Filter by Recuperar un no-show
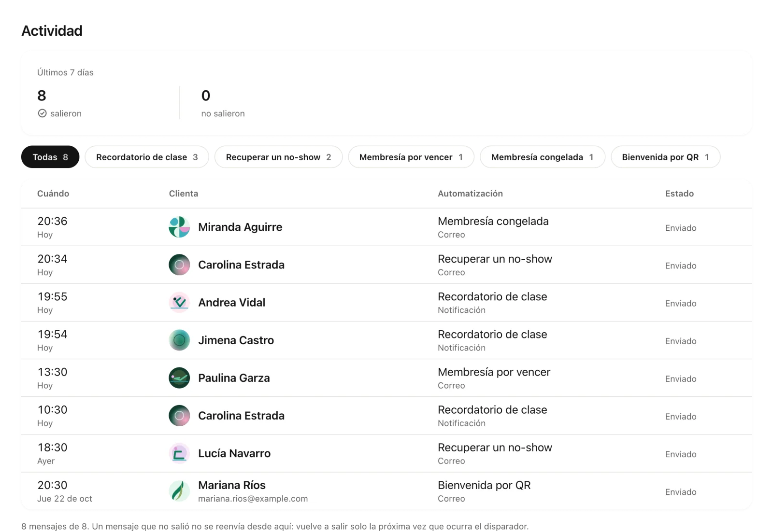 click(x=278, y=157)
